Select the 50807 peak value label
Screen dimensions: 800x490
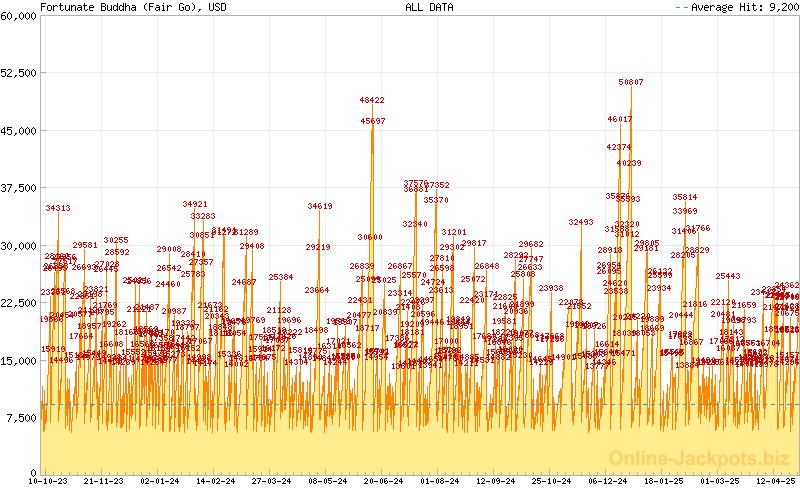631,82
